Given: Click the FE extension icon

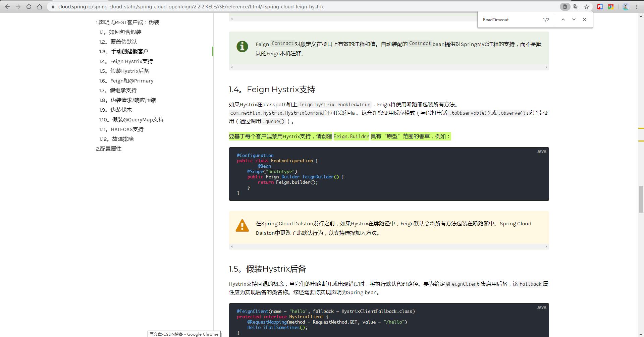Looking at the screenshot, I should (600, 6).
